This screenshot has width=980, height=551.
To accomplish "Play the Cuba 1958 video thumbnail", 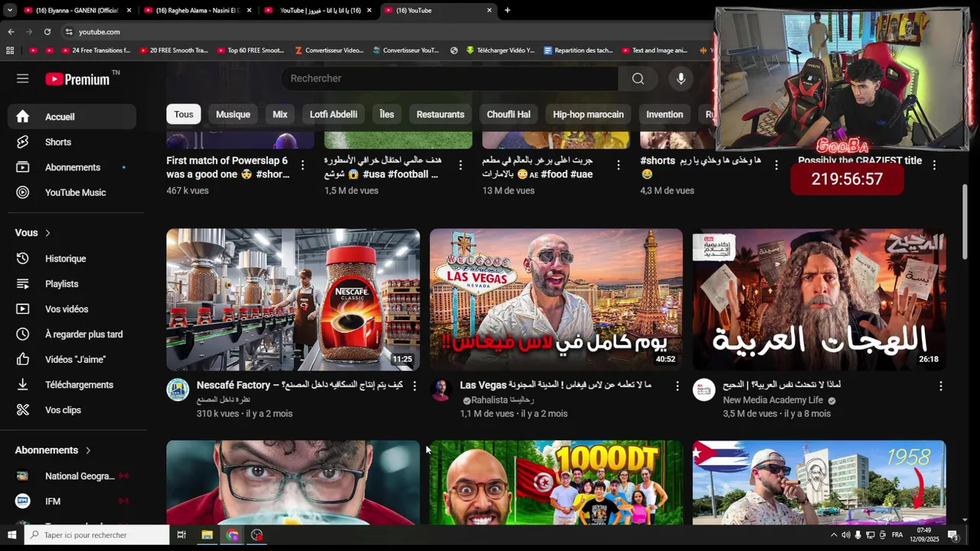I will (819, 483).
